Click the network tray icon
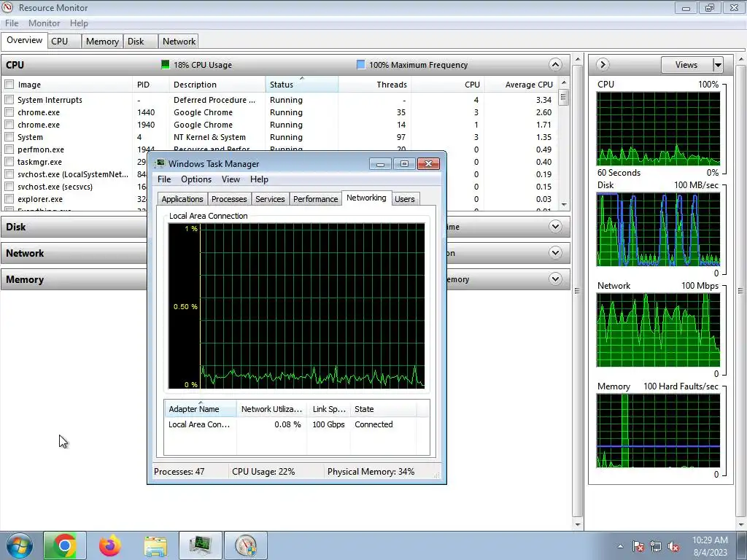 (656, 546)
